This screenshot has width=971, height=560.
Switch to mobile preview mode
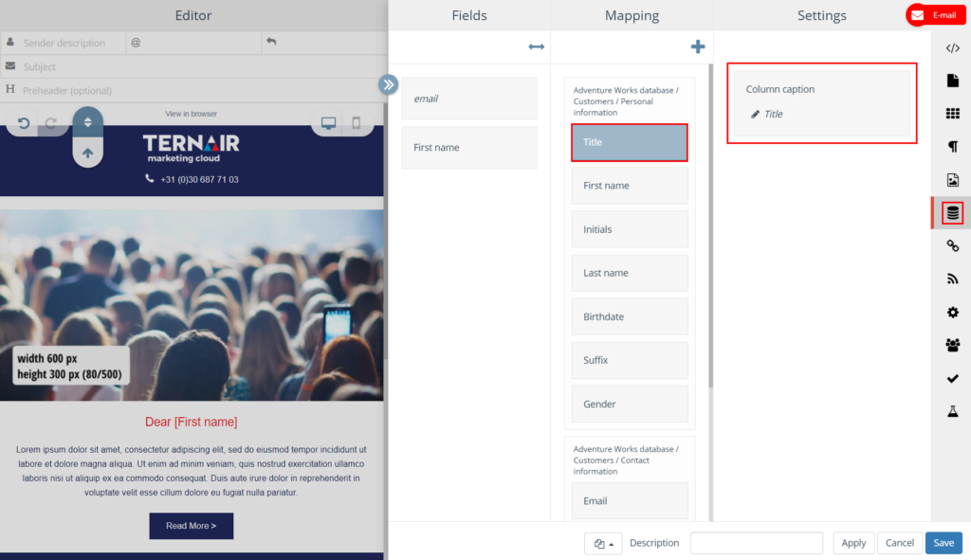pos(357,122)
